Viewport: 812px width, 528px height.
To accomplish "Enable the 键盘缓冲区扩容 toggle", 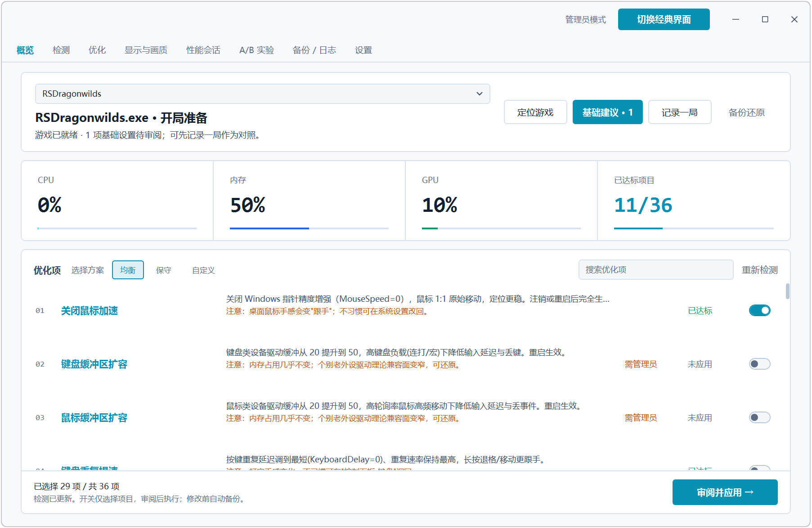I will (760, 364).
